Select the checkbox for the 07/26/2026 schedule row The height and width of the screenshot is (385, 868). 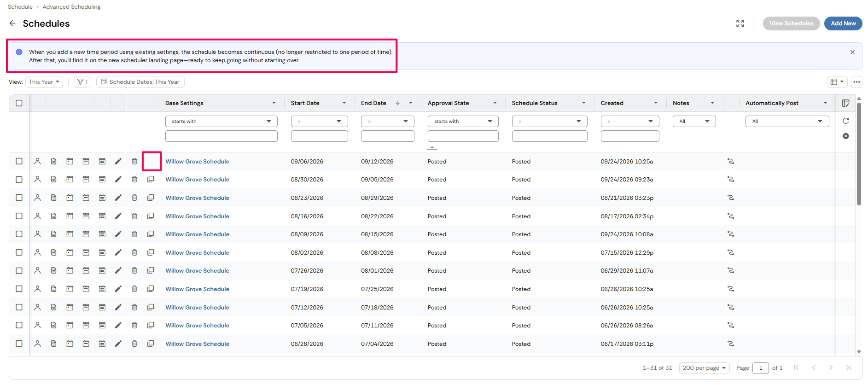(19, 270)
